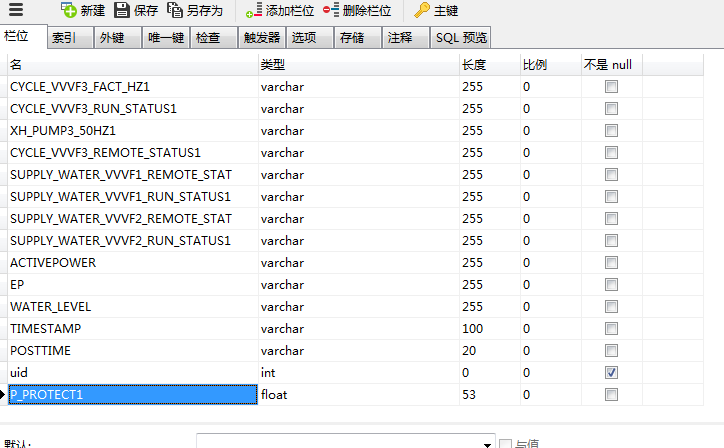Switch to the 触发器 tab
The height and width of the screenshot is (448, 724).
click(261, 38)
